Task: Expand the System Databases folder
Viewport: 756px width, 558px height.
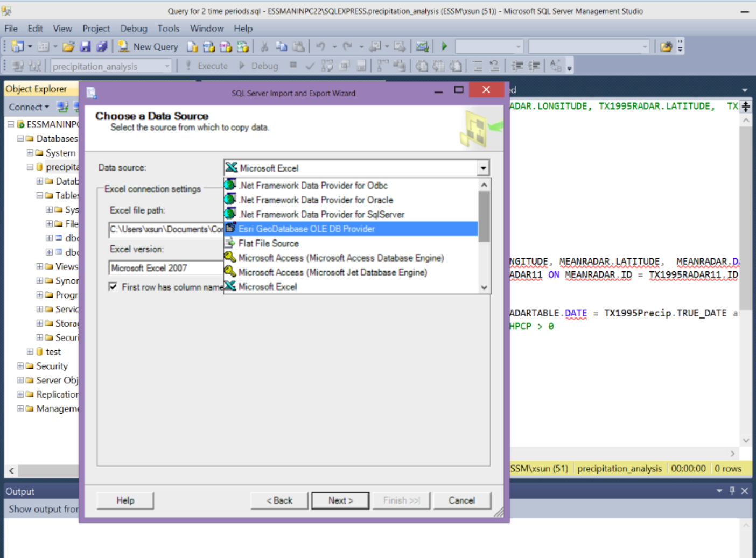Action: tap(30, 153)
